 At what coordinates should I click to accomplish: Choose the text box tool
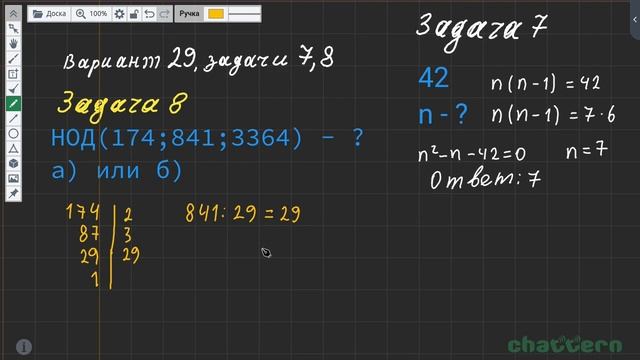(13, 74)
